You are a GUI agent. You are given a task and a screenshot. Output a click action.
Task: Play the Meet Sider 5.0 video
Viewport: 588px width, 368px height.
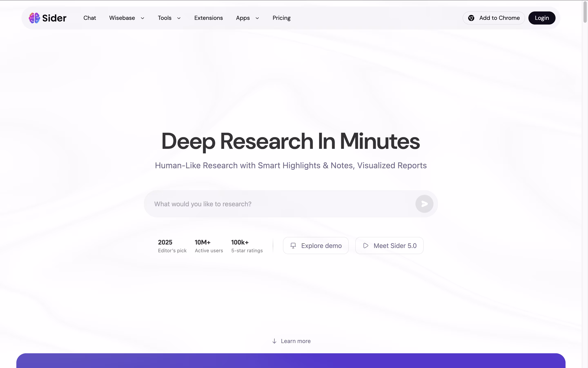point(389,246)
